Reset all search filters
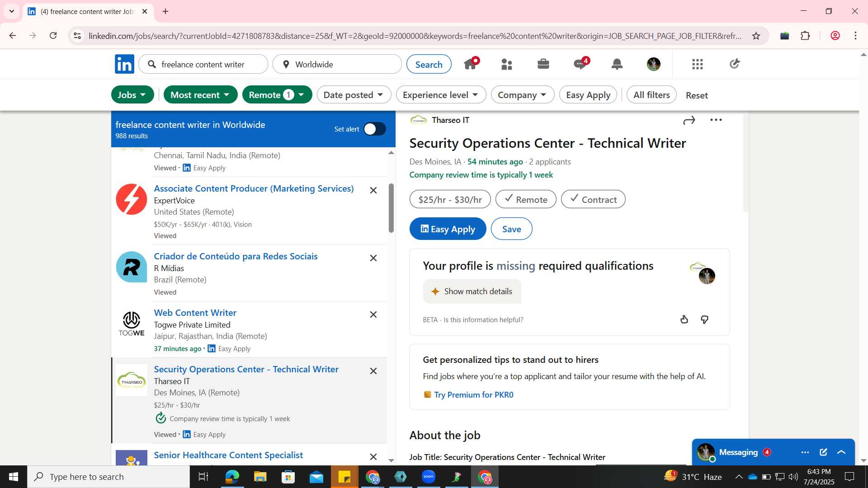This screenshot has height=488, width=868. tap(697, 95)
